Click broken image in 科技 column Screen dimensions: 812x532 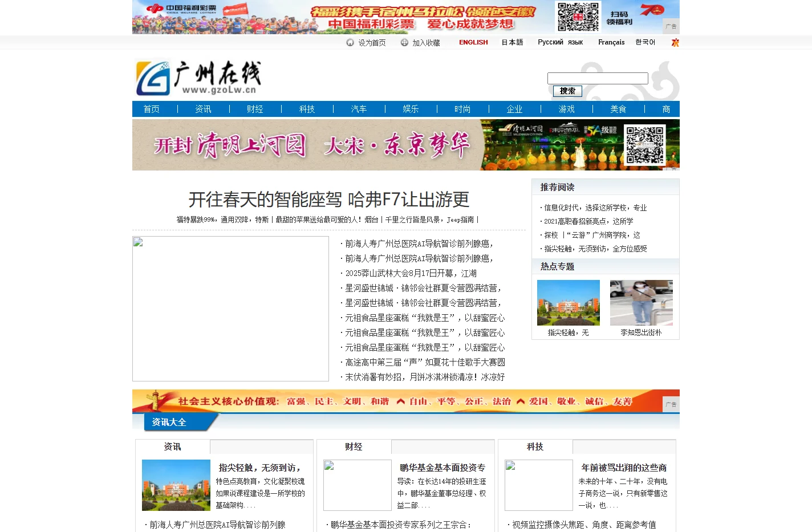tap(539, 485)
